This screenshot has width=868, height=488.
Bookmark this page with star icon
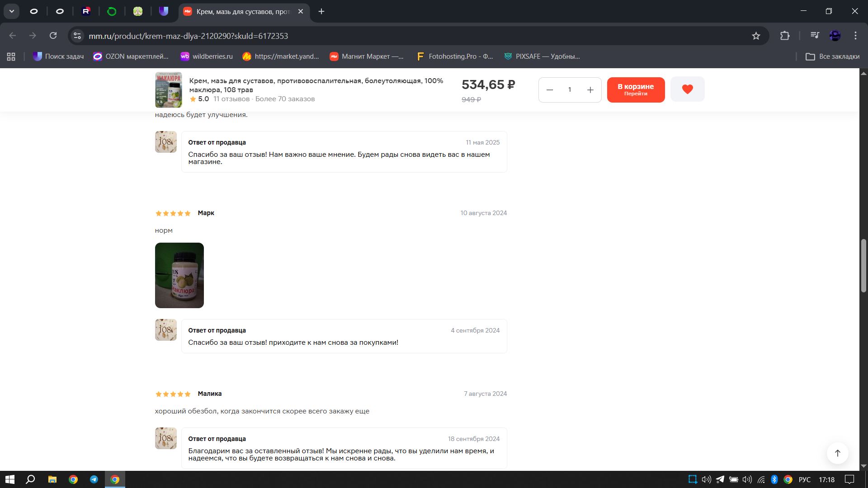tap(756, 36)
